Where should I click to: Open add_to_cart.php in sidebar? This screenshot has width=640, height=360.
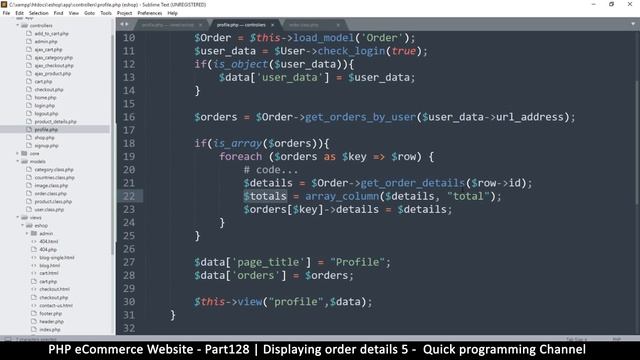pos(51,33)
